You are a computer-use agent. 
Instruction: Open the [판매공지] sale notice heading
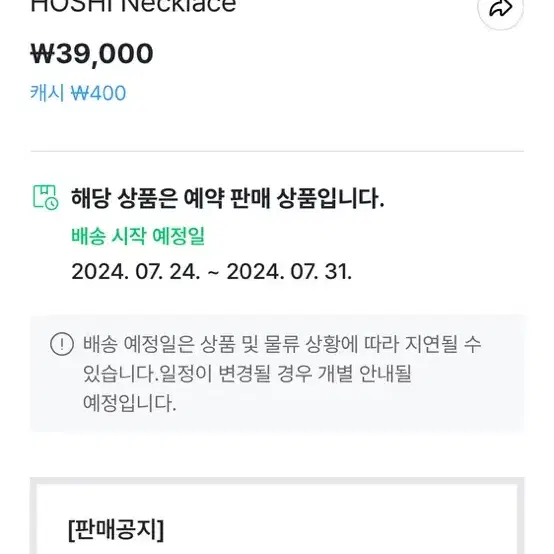coord(116,529)
